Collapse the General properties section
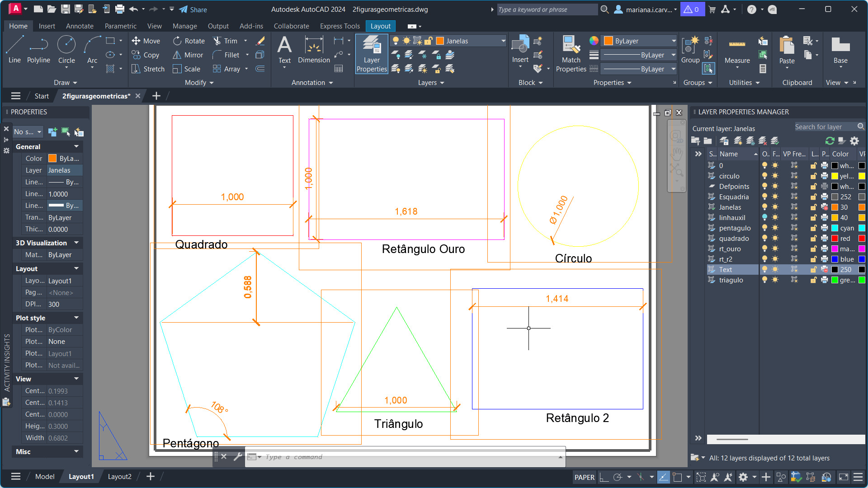This screenshot has width=868, height=488. click(x=76, y=146)
